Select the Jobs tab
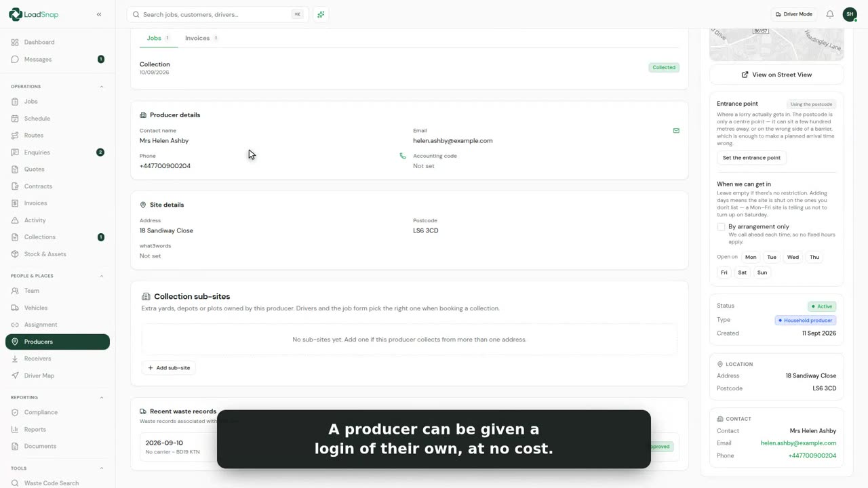Image resolution: width=868 pixels, height=488 pixels. tap(159, 38)
